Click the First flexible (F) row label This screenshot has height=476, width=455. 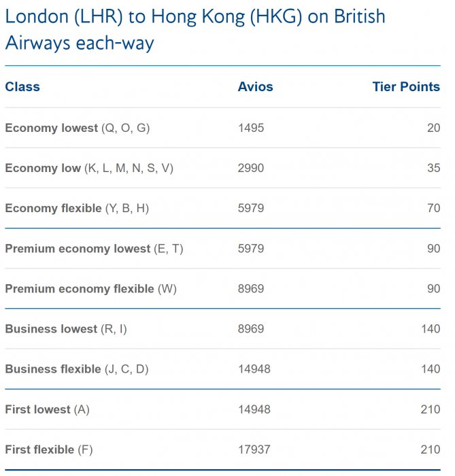click(49, 449)
